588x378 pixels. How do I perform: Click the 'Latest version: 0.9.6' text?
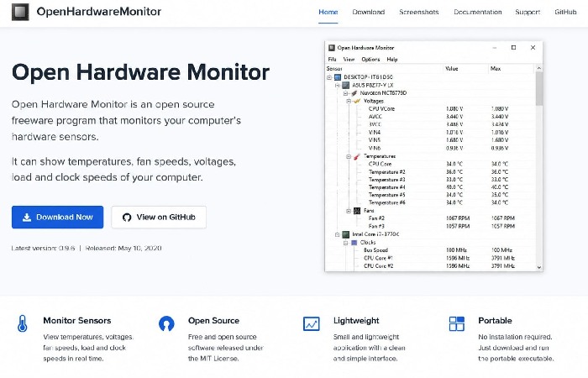(x=43, y=249)
